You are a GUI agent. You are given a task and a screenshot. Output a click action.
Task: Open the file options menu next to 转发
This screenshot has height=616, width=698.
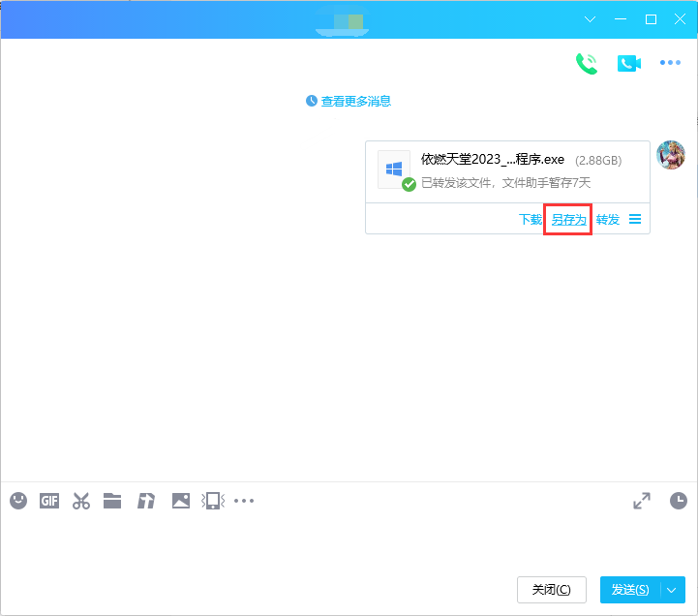pos(635,219)
